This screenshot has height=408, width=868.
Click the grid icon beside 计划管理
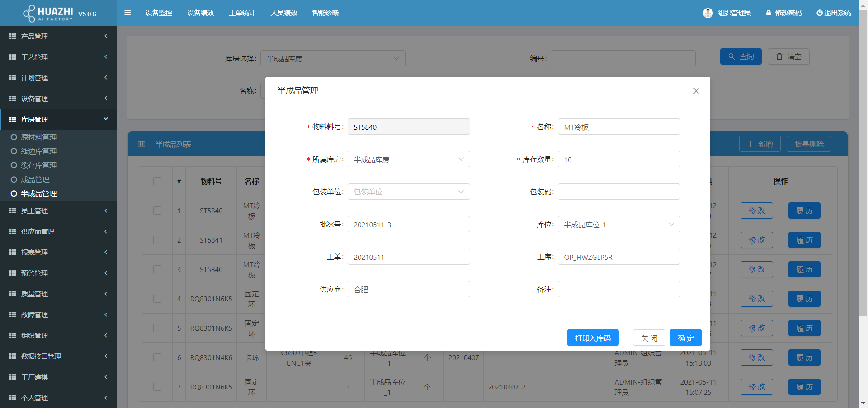(x=13, y=78)
